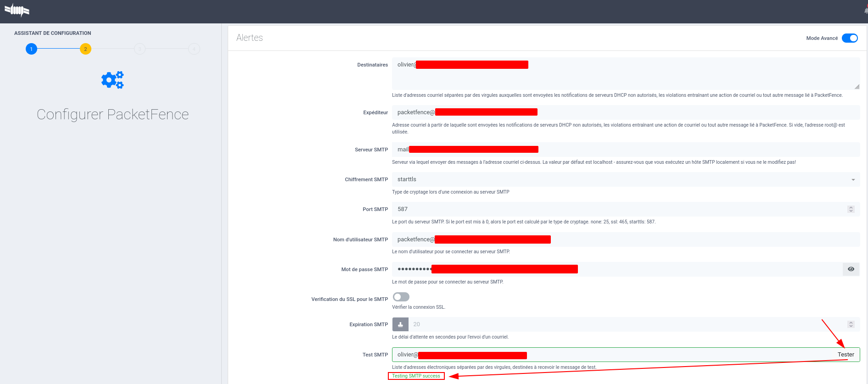Go to step 1 of the configuration wizard
The width and height of the screenshot is (868, 384).
pyautogui.click(x=31, y=49)
